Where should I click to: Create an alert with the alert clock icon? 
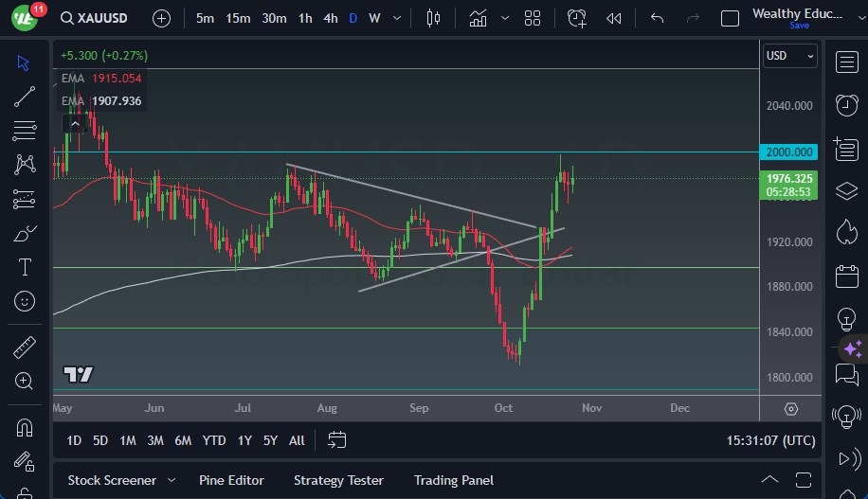point(576,18)
